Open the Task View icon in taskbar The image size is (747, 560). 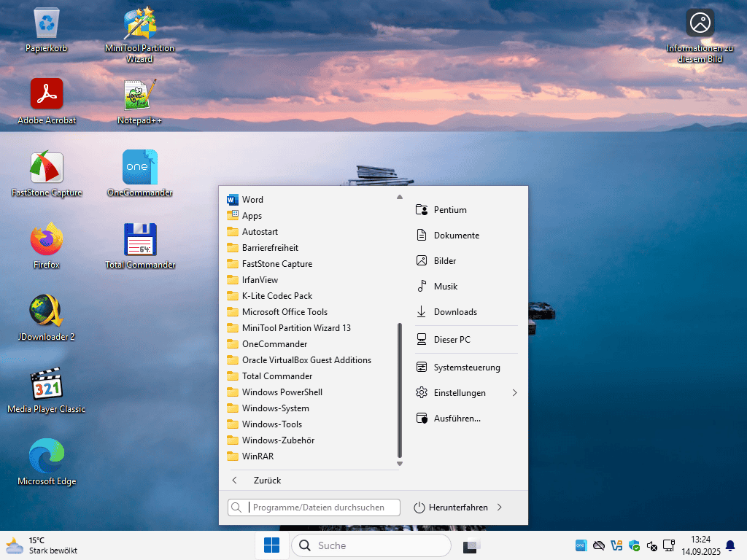coord(472,545)
